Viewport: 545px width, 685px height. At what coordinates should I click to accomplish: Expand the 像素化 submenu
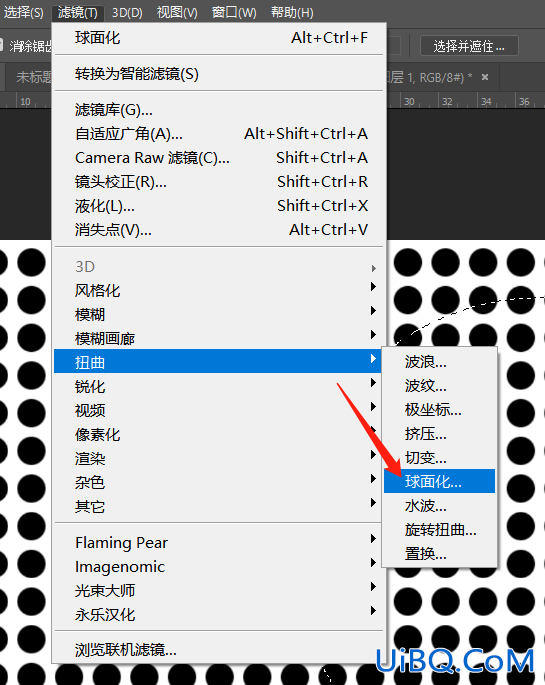coord(218,435)
